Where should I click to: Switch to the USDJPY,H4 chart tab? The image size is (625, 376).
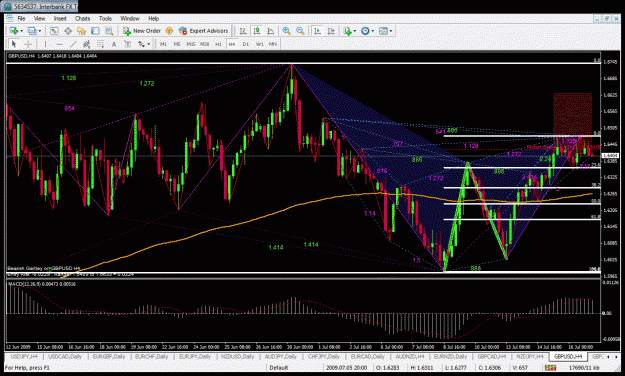[x=24, y=356]
